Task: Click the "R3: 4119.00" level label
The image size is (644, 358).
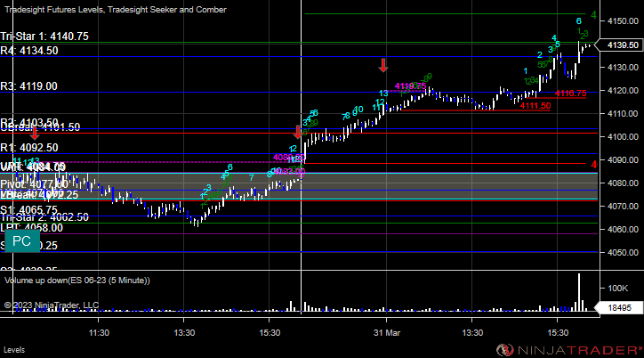Action: click(x=29, y=85)
